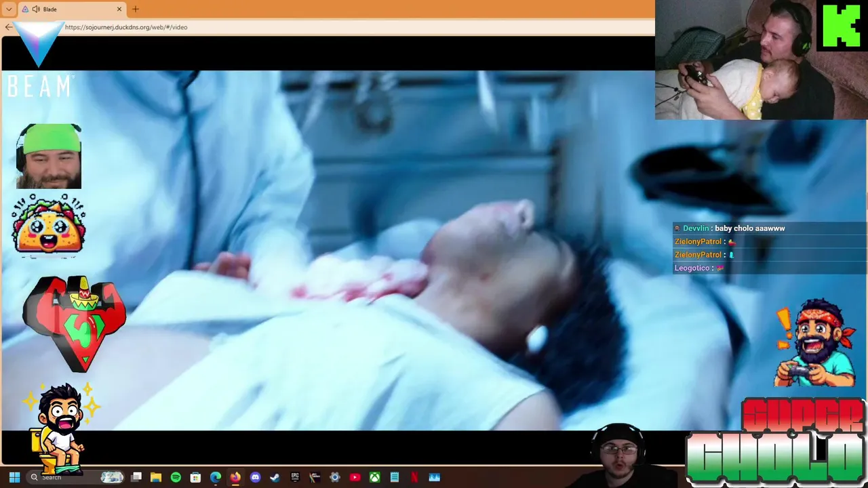Viewport: 868px width, 488px height.
Task: Click the green-beanie streamer avatar
Action: [49, 156]
